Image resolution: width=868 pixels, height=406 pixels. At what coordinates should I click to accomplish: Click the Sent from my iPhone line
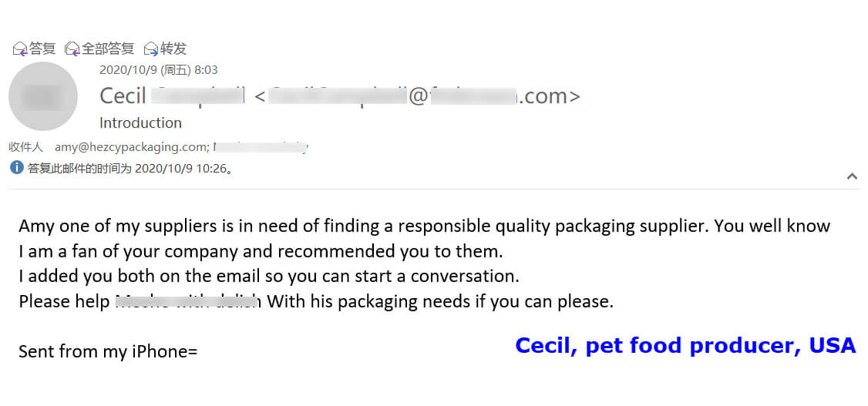[108, 352]
